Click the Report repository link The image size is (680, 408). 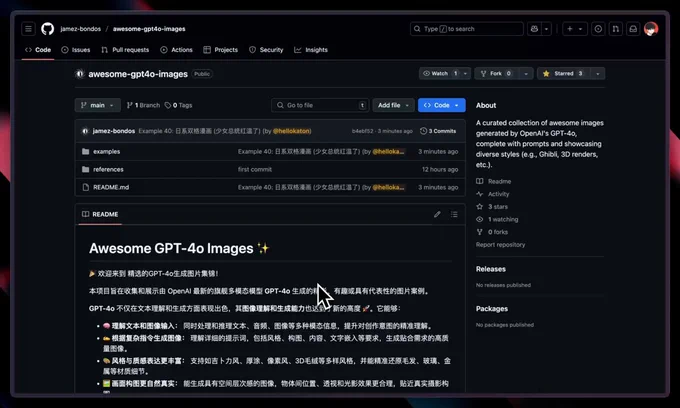tap(500, 245)
